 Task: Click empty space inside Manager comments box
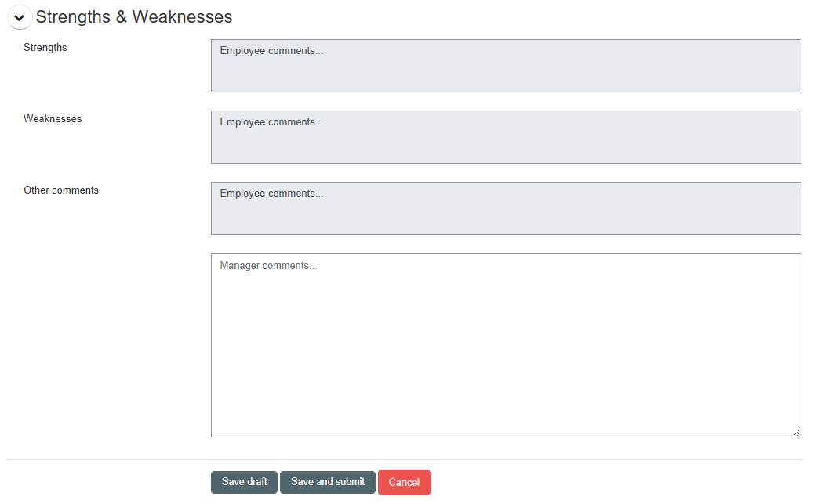[506, 368]
